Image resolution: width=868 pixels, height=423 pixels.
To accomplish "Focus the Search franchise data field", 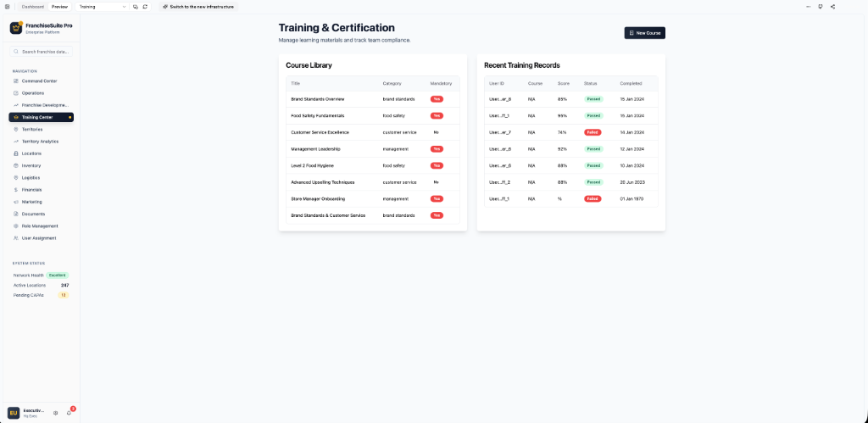I will 41,52.
